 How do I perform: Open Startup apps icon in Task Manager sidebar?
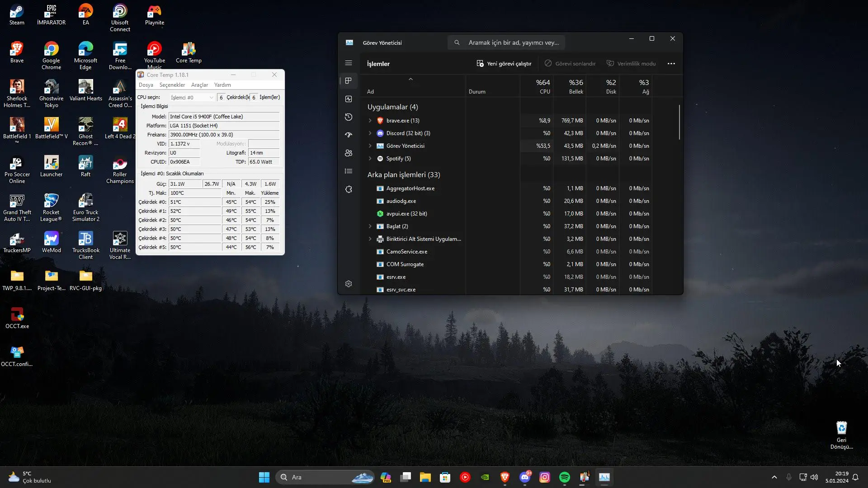(348, 135)
